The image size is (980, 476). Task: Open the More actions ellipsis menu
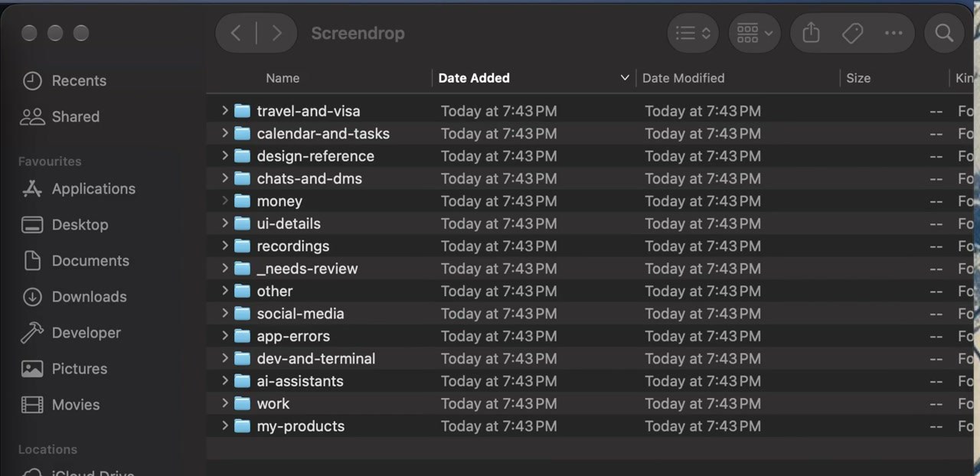click(893, 33)
